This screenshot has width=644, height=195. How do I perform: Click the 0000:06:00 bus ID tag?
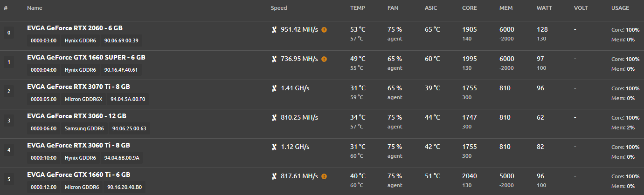coord(43,128)
